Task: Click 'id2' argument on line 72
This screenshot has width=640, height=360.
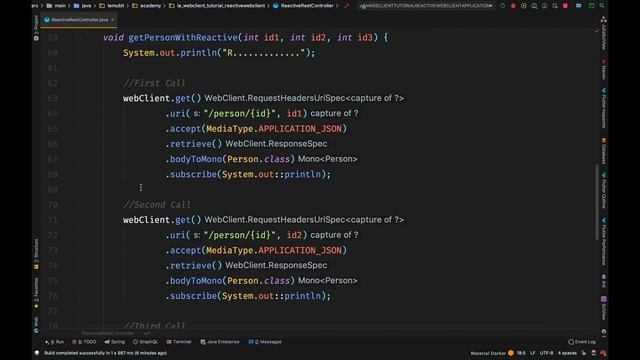Action: (x=294, y=235)
